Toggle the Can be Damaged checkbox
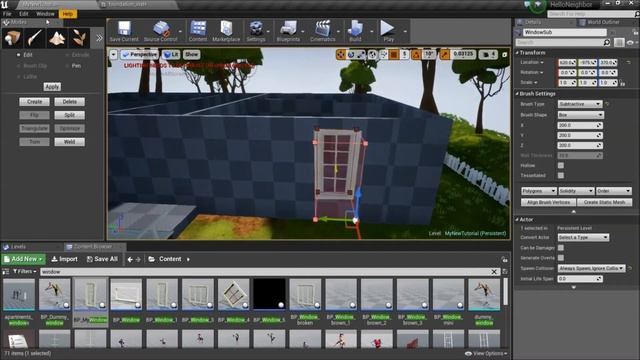The image size is (640, 360). [561, 248]
